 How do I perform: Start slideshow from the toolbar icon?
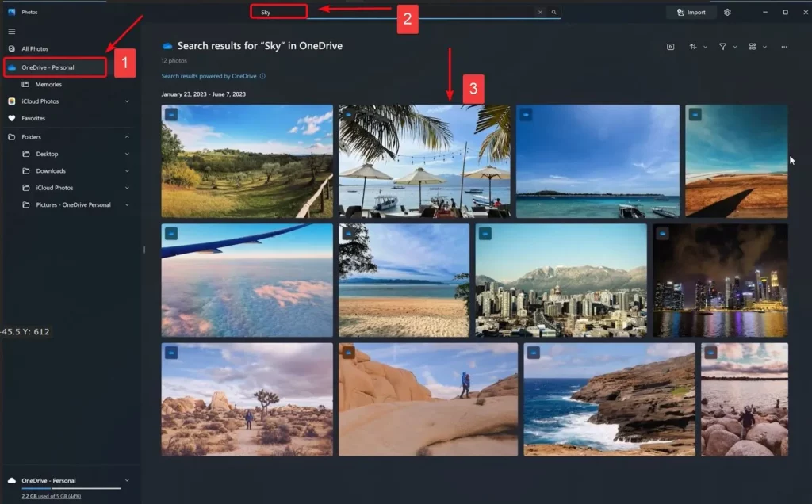pyautogui.click(x=671, y=47)
